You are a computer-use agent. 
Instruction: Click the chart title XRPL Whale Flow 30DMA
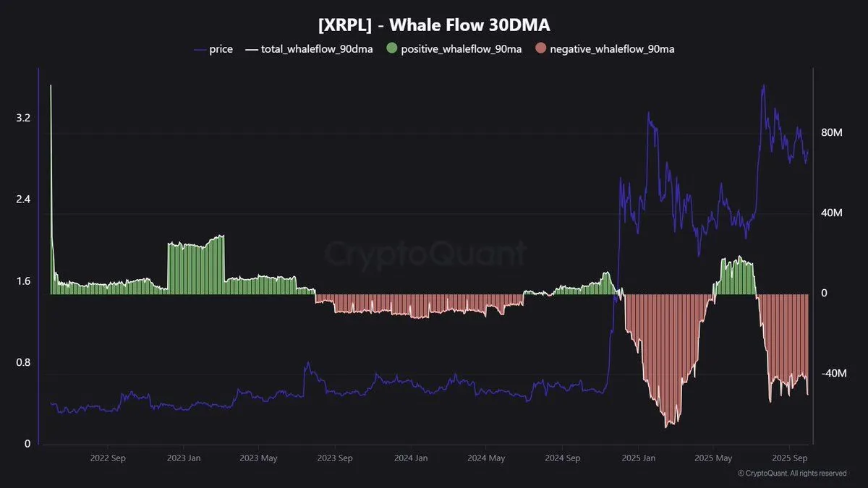click(434, 25)
